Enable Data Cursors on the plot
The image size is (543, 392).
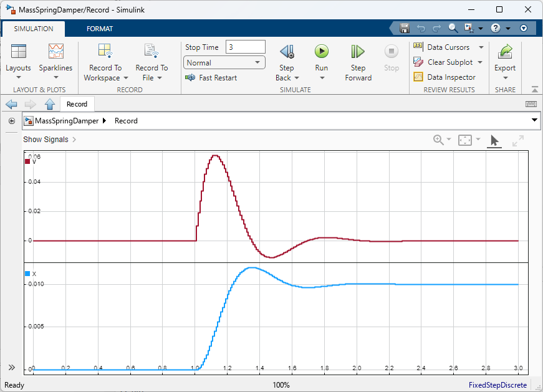tap(442, 47)
